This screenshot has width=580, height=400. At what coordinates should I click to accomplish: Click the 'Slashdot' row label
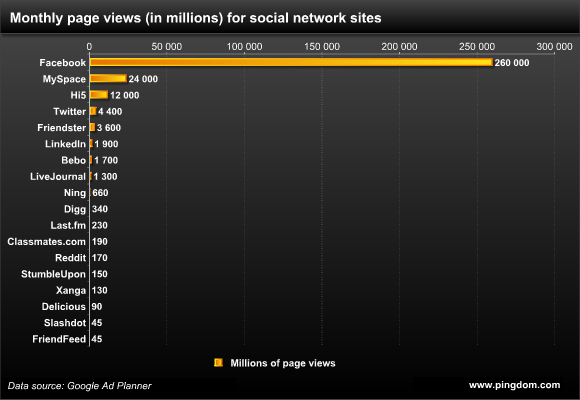pyautogui.click(x=65, y=323)
